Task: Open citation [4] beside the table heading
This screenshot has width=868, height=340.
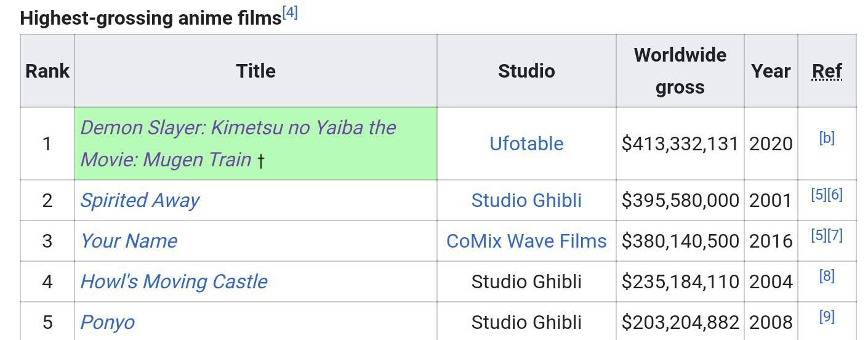Action: pyautogui.click(x=290, y=12)
